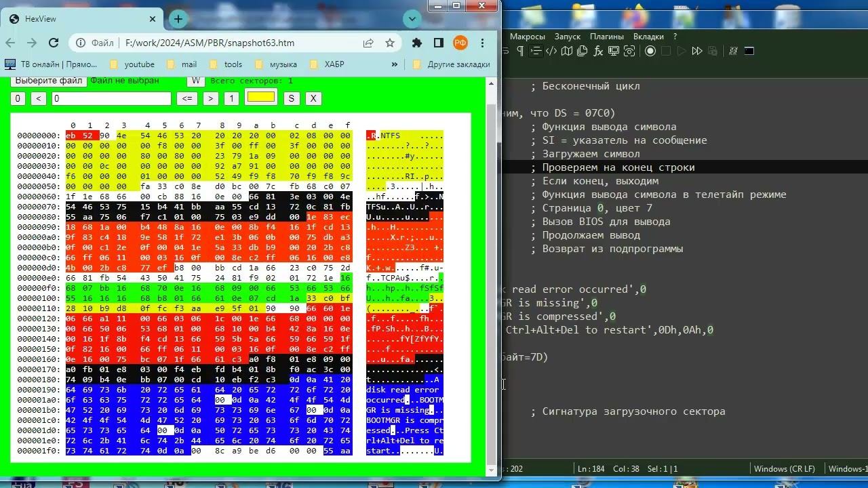
Task: Toggle the browser side panel
Action: [439, 43]
